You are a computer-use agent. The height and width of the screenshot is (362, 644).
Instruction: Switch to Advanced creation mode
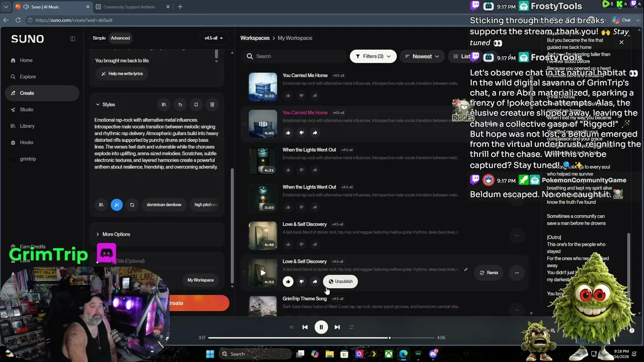tap(120, 38)
